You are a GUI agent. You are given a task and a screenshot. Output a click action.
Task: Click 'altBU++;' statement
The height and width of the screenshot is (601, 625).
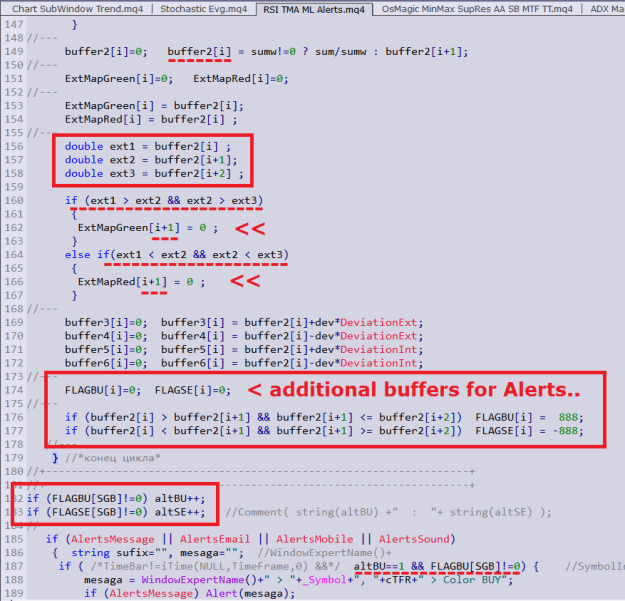pos(180,499)
